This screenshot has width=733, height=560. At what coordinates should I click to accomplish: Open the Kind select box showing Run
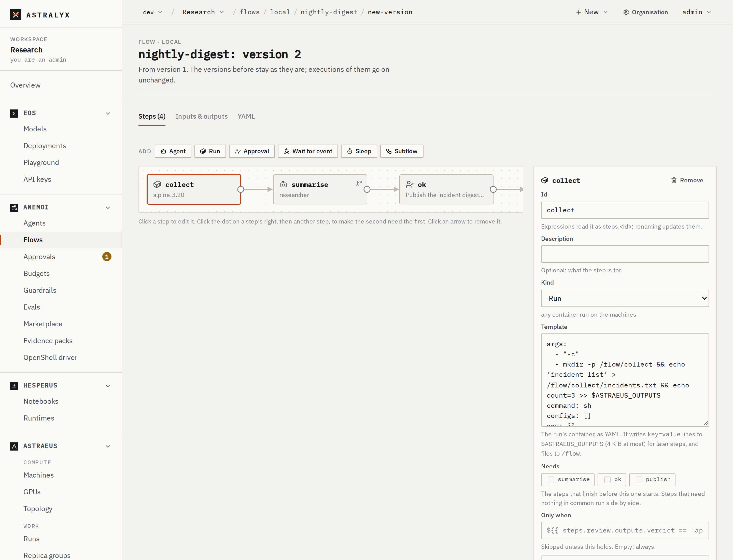(x=625, y=298)
